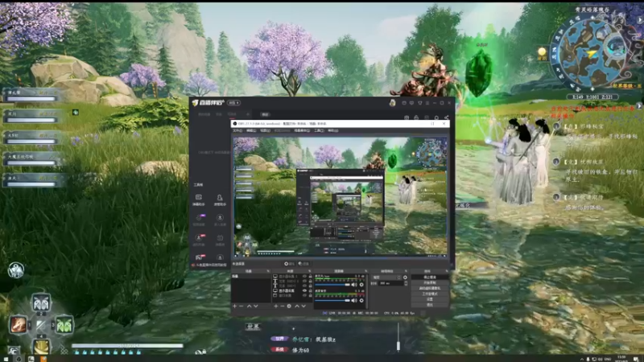Toggle lock on third source row
Viewport: 644px width, 362px height.
coord(311,286)
